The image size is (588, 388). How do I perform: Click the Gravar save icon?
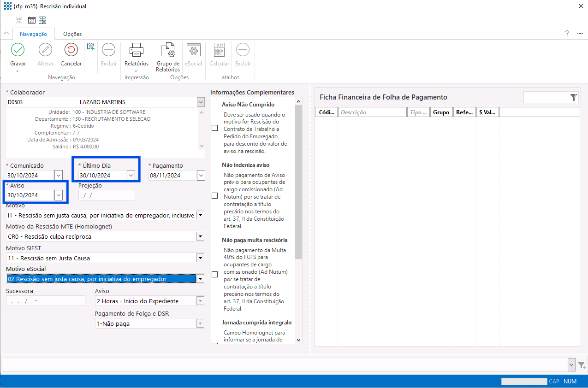(x=18, y=50)
